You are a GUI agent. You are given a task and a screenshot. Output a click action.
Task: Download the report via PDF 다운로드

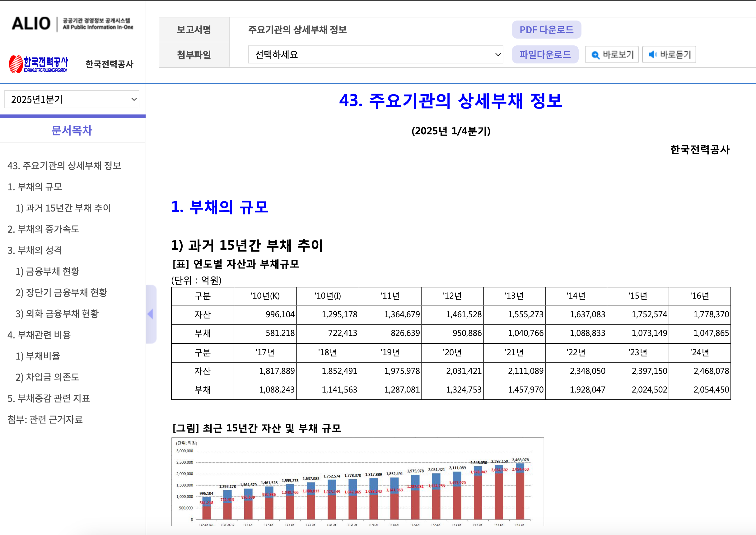(547, 29)
